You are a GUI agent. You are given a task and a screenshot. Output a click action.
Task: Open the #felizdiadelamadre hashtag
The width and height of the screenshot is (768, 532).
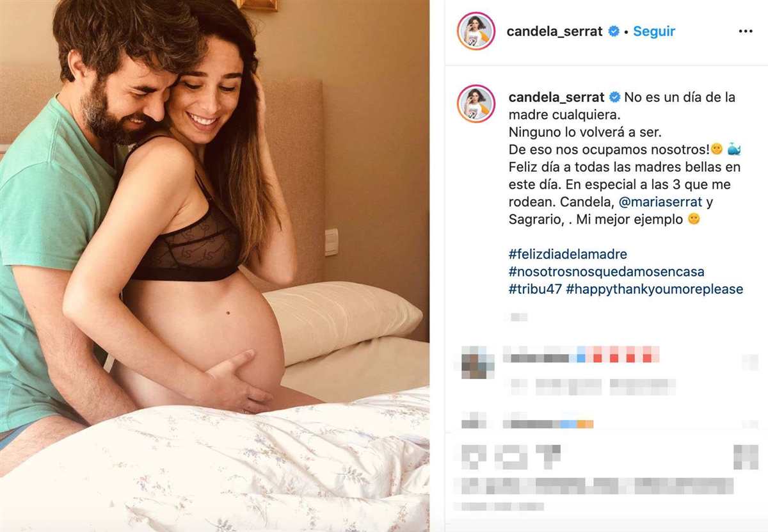(x=568, y=255)
